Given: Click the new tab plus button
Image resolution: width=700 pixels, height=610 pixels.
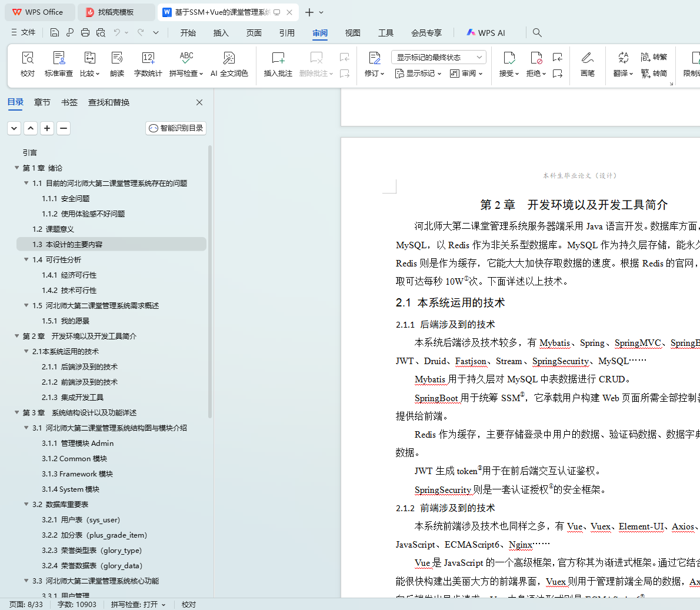Looking at the screenshot, I should [309, 12].
